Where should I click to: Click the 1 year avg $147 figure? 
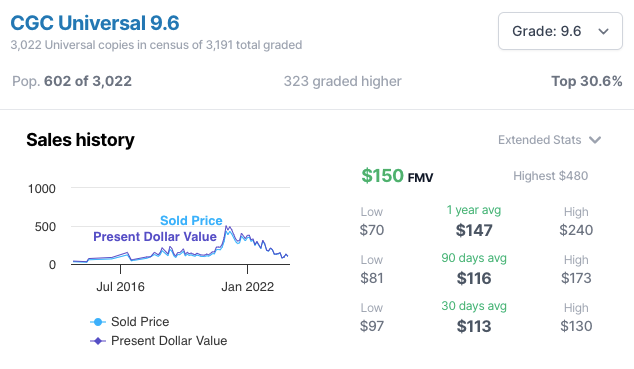click(474, 230)
